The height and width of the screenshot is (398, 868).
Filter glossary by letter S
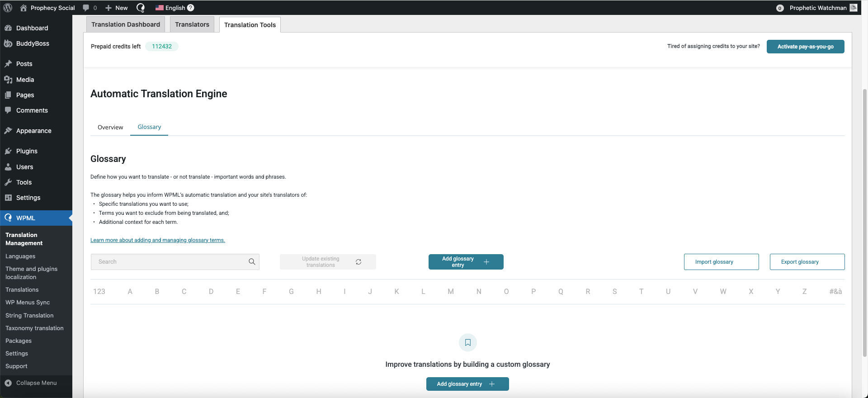[x=615, y=292]
